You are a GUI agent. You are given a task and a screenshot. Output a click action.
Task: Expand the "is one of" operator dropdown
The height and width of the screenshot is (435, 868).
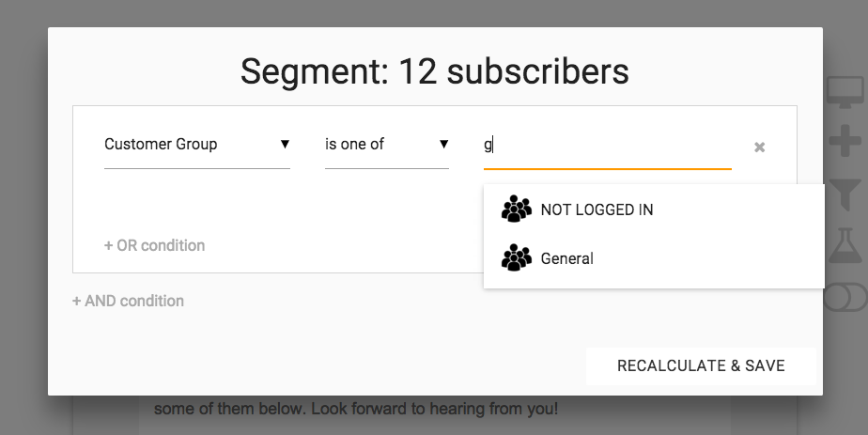(x=376, y=145)
